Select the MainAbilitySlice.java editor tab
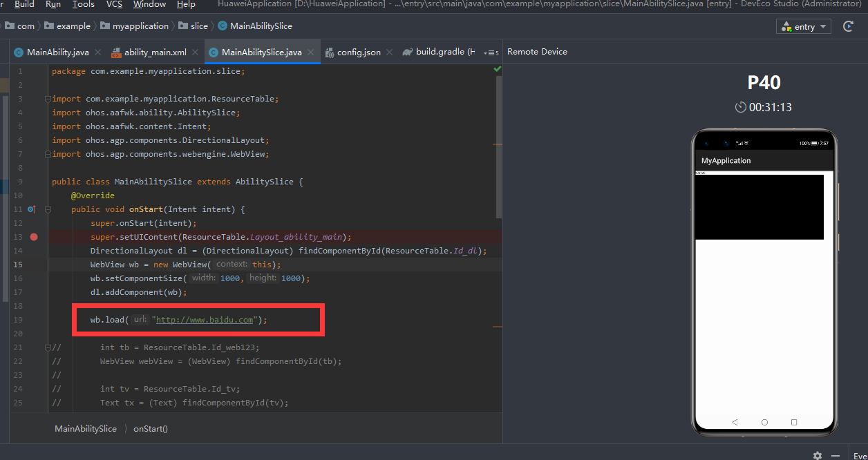Screen dimensions: 868x460 [261, 52]
